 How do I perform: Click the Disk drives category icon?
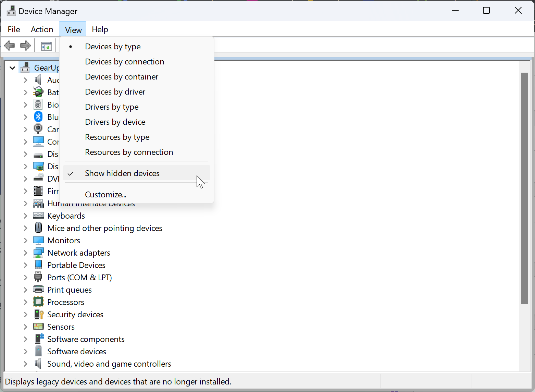tap(38, 155)
